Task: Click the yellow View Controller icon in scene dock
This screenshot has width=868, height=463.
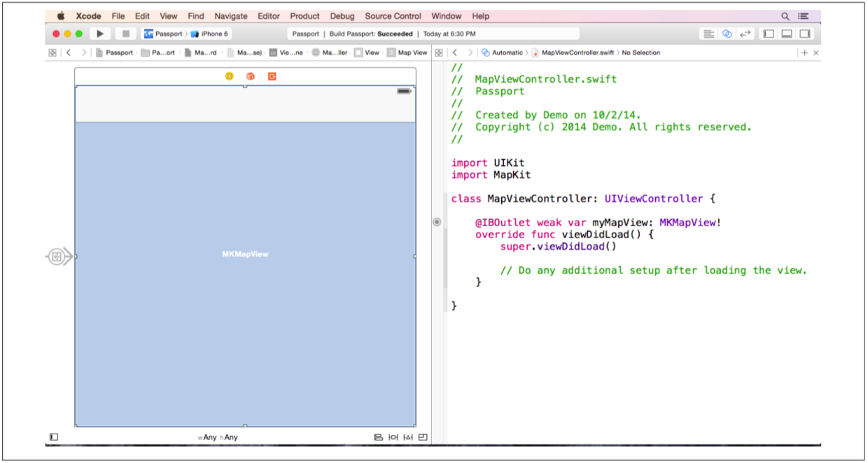Action: tap(230, 76)
